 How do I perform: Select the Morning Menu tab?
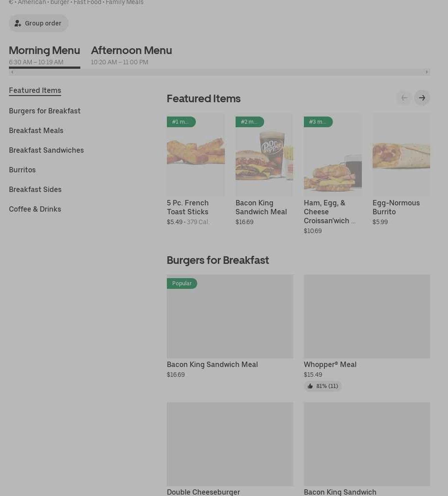[x=44, y=55]
